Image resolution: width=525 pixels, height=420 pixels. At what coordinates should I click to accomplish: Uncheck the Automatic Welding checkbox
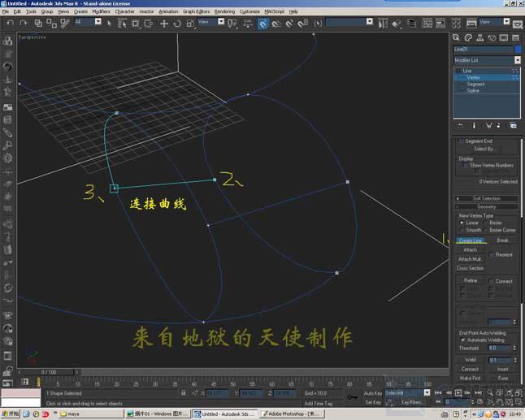pyautogui.click(x=463, y=340)
